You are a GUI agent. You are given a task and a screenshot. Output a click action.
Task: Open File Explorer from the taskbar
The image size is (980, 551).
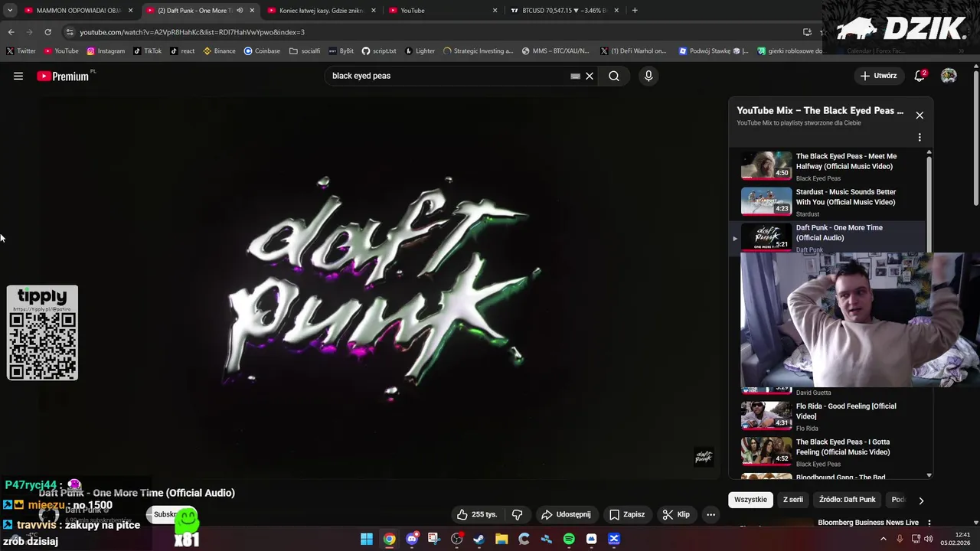(501, 539)
